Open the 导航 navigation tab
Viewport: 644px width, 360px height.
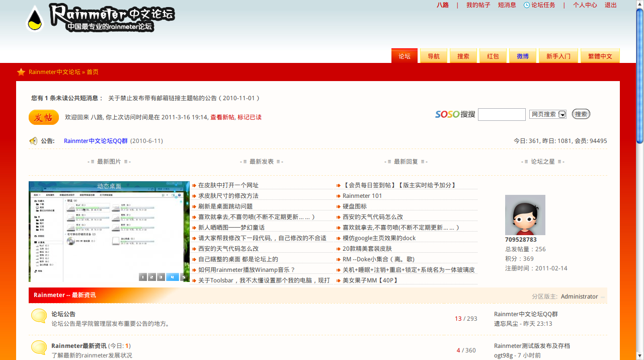tap(434, 56)
